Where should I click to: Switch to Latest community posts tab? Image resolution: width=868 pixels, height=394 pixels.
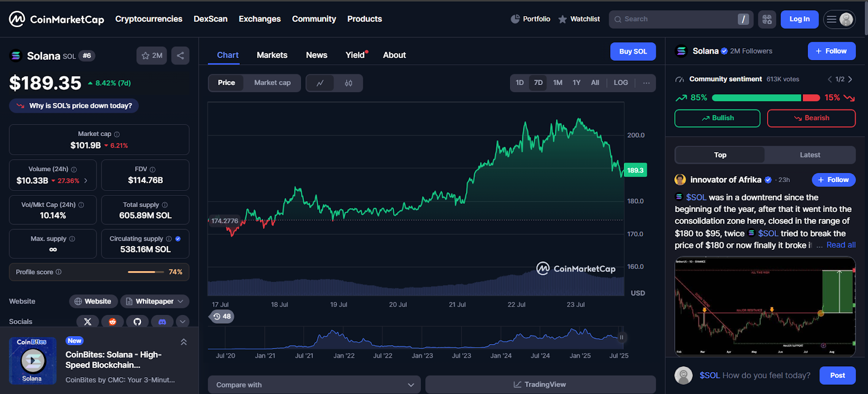[x=809, y=155]
